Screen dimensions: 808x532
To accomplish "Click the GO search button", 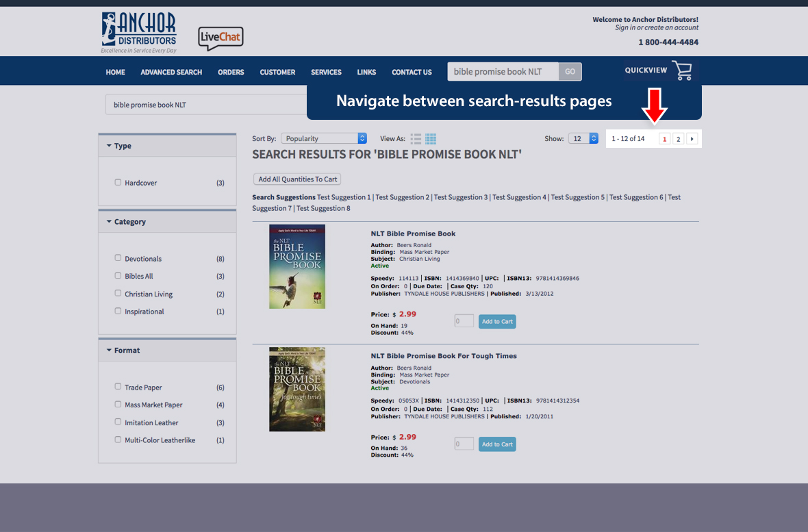I will 570,72.
